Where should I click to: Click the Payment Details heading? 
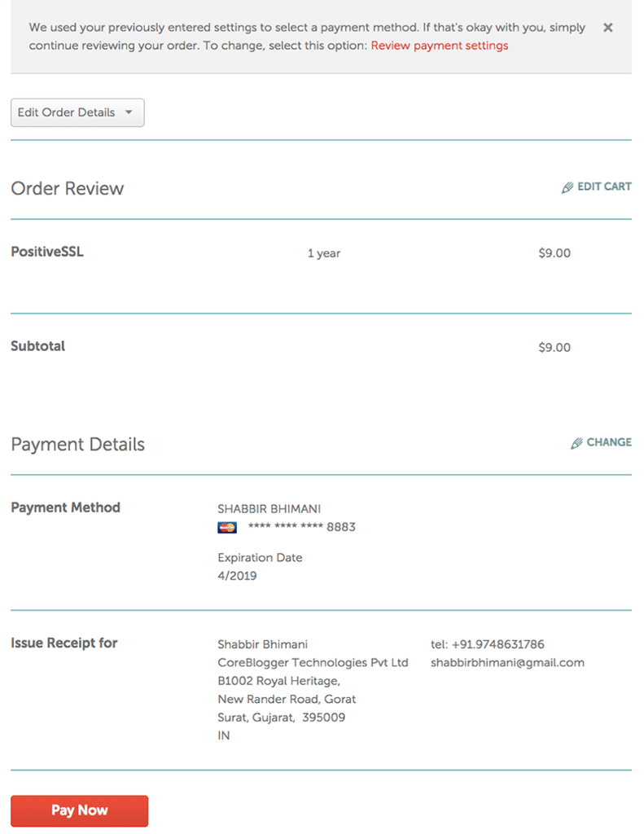[77, 445]
